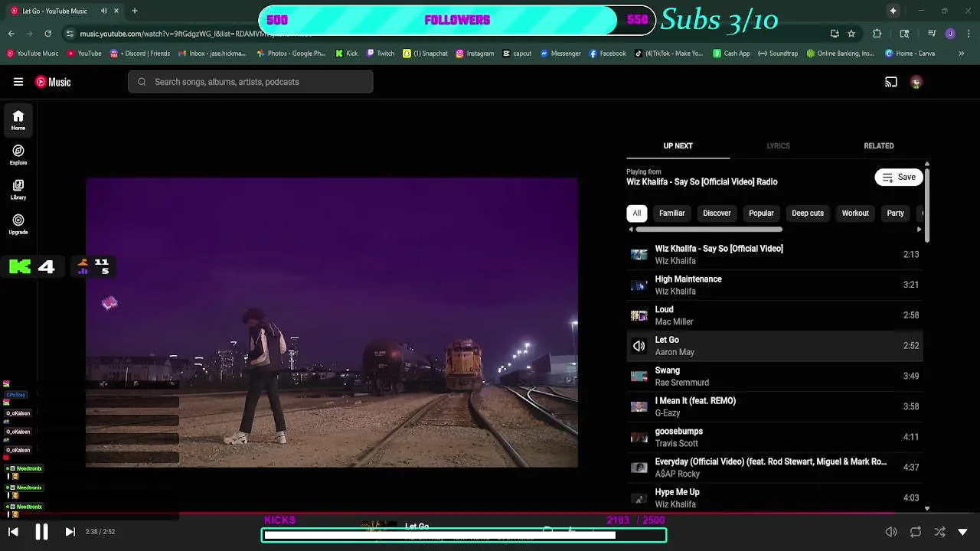
Task: Click the filter chips' horizontal scrollbar
Action: 708,229
